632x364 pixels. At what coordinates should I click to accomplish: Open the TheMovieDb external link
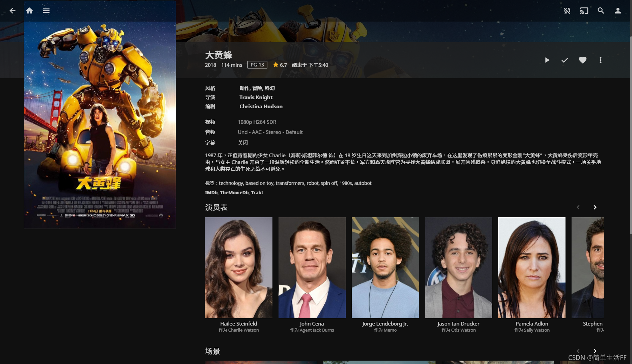click(234, 192)
